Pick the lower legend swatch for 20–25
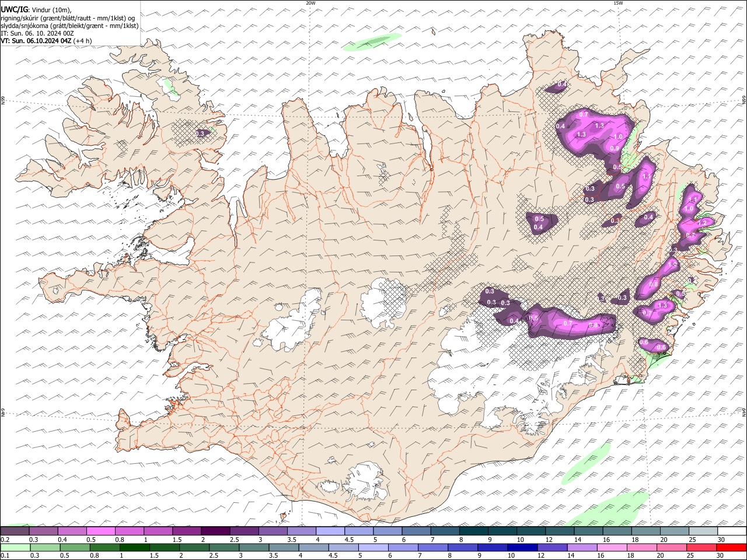The image size is (747, 560). (672, 548)
